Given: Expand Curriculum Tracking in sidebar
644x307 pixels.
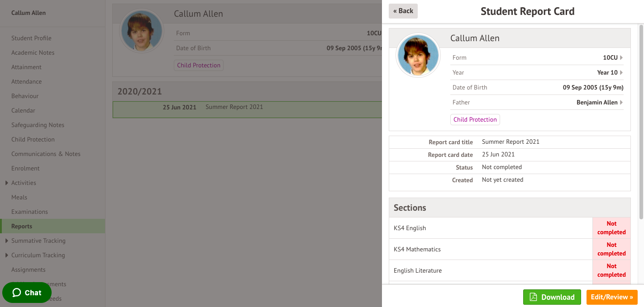Looking at the screenshot, I should tap(6, 255).
